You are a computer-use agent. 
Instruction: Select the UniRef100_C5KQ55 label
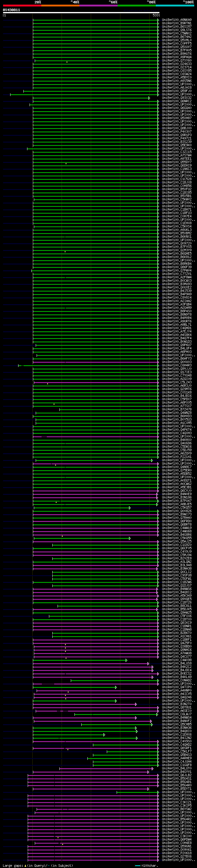point(177,538)
